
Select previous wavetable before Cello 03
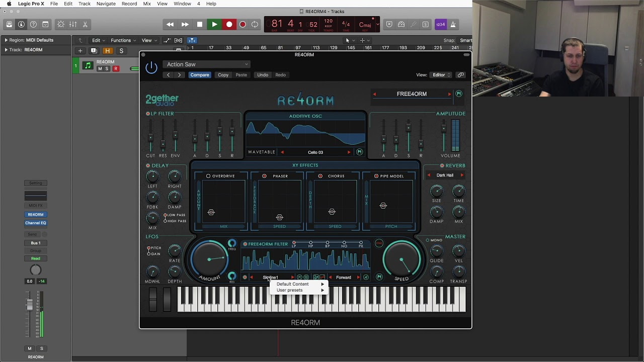282,152
